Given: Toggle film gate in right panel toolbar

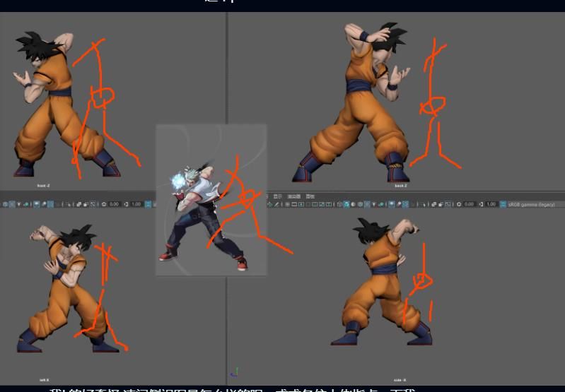Looking at the screenshot, I should pyautogui.click(x=294, y=204).
